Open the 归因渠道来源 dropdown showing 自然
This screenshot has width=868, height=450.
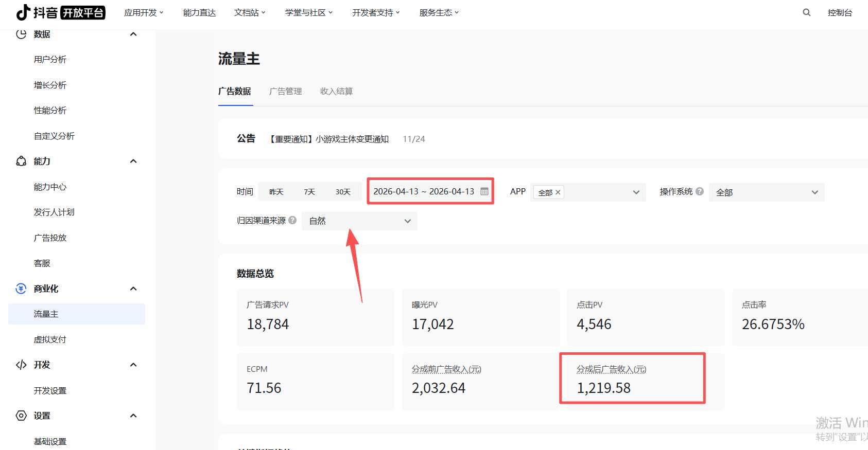(x=359, y=221)
